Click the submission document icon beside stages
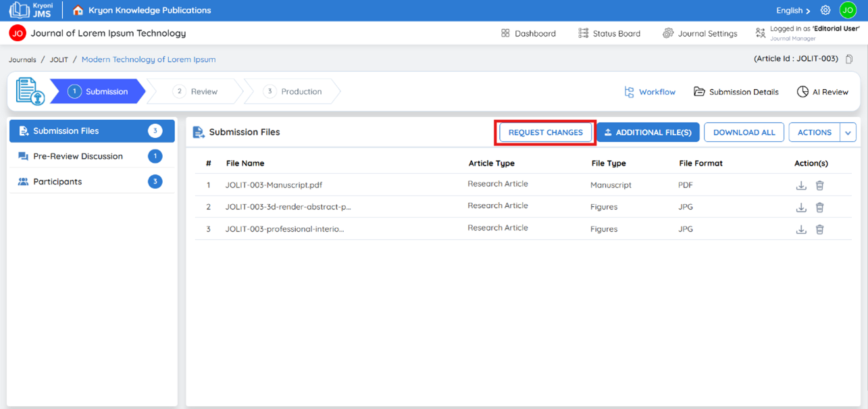Image resolution: width=868 pixels, height=409 pixels. 30,91
